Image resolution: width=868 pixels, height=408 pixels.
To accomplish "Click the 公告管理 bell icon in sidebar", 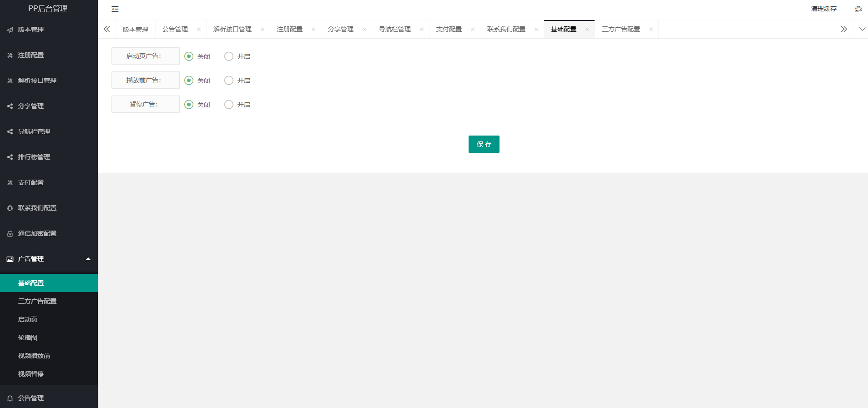I will coord(10,398).
